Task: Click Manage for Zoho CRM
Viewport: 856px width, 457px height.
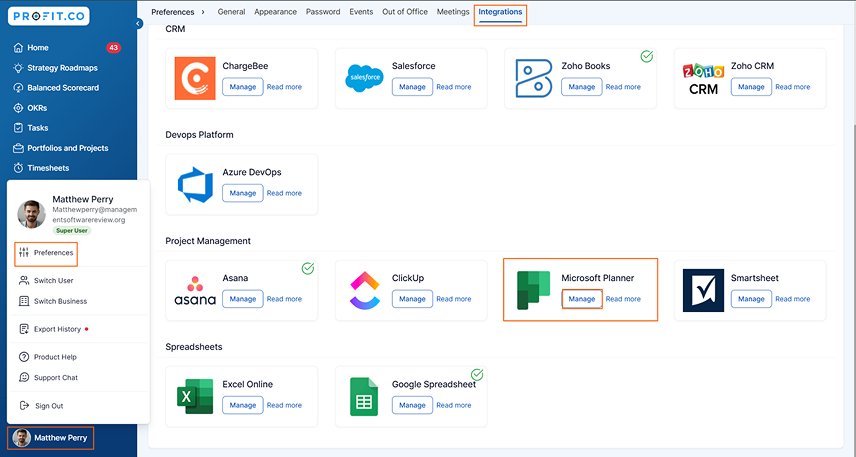Action: [751, 87]
